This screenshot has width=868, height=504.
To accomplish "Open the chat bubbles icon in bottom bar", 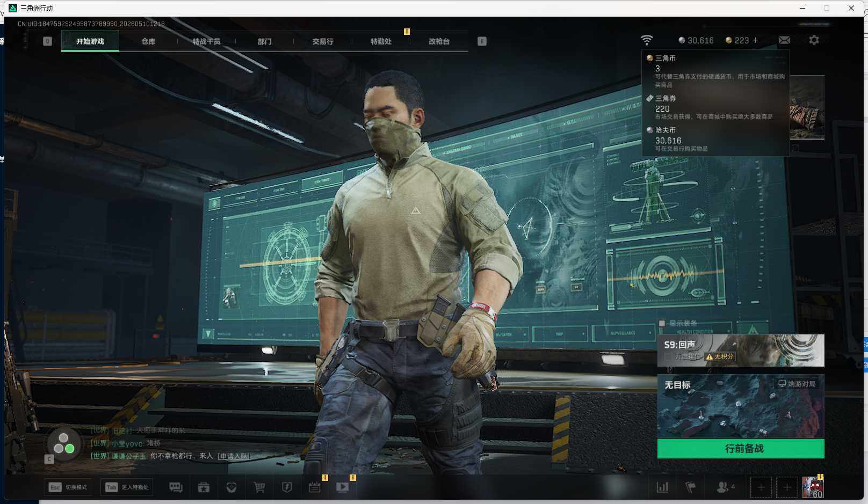I will (176, 487).
